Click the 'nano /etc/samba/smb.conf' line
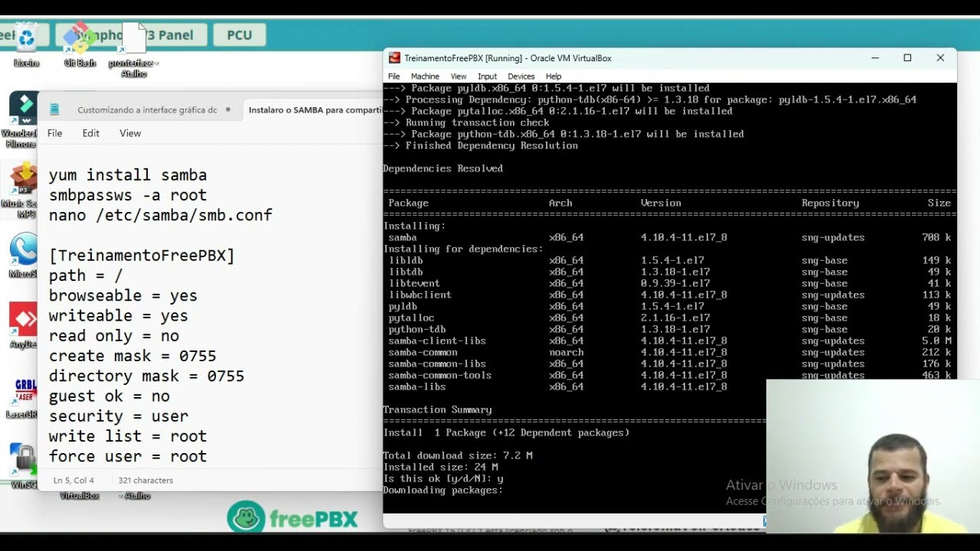The width and height of the screenshot is (980, 551). click(161, 215)
